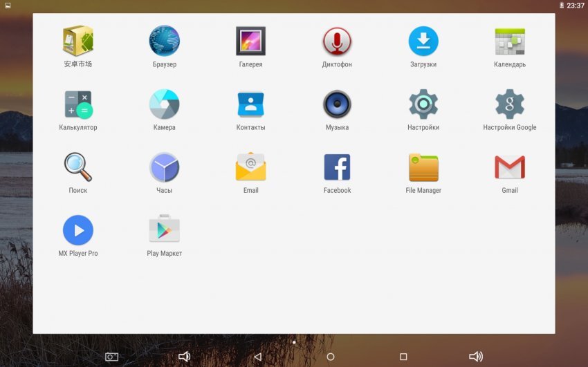Viewport: 588px width, 367px height.
Task: Open the Gmail app
Action: pos(510,167)
